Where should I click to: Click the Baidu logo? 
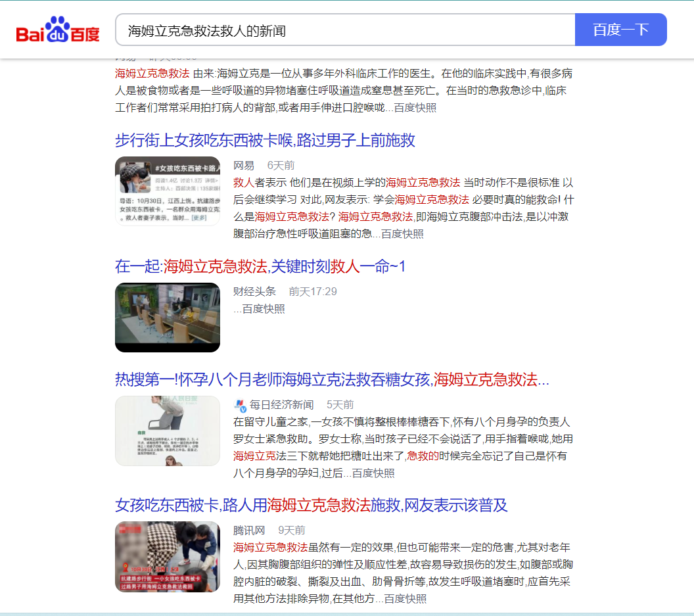(x=58, y=30)
